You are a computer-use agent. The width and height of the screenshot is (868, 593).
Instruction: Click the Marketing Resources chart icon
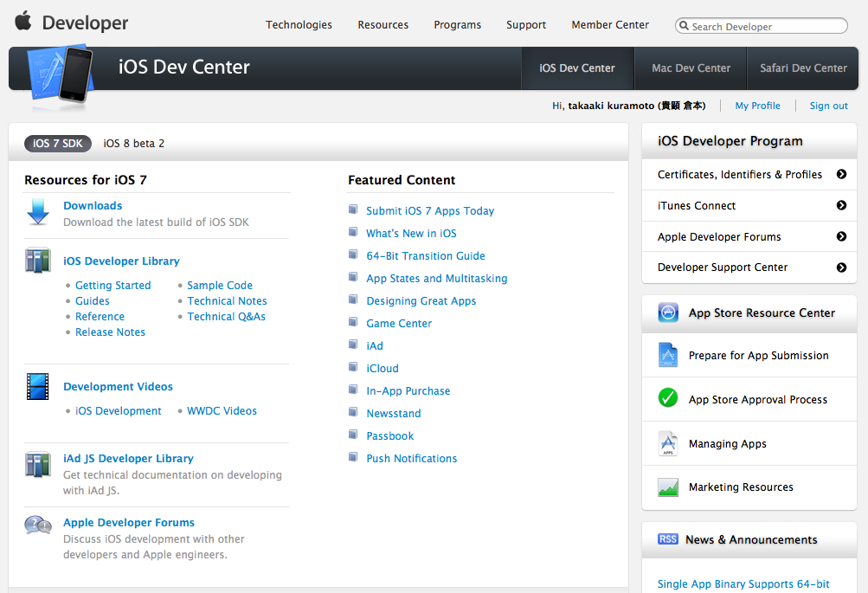pos(668,487)
